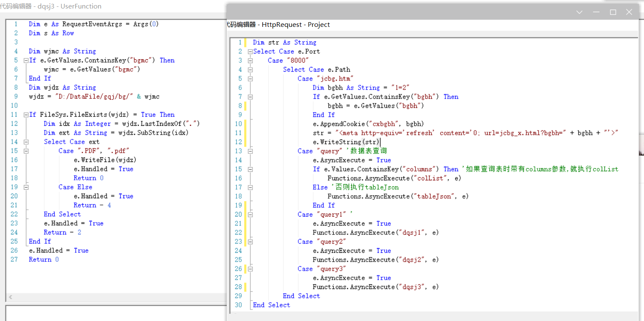Collapse the Case "query2" fold marker
This screenshot has width=644, height=321.
(250, 242)
